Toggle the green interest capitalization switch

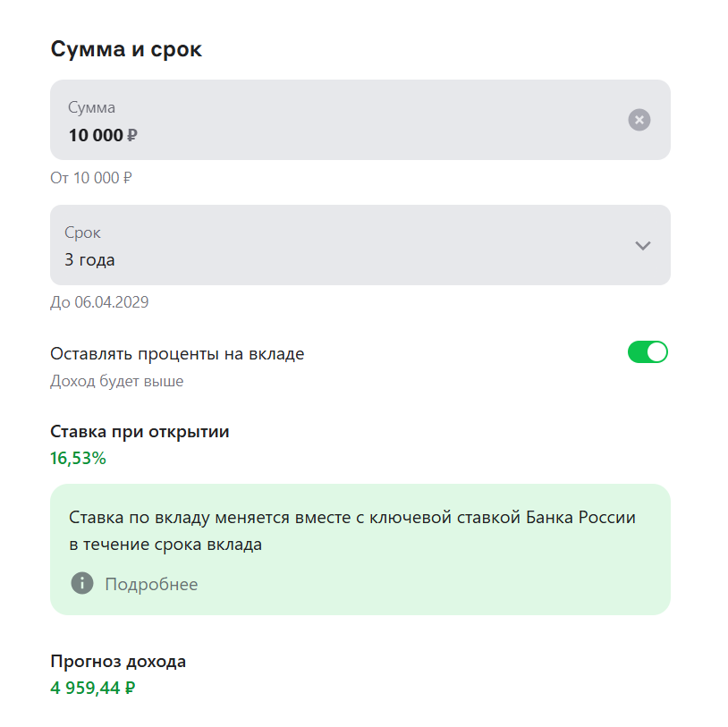[x=647, y=352]
